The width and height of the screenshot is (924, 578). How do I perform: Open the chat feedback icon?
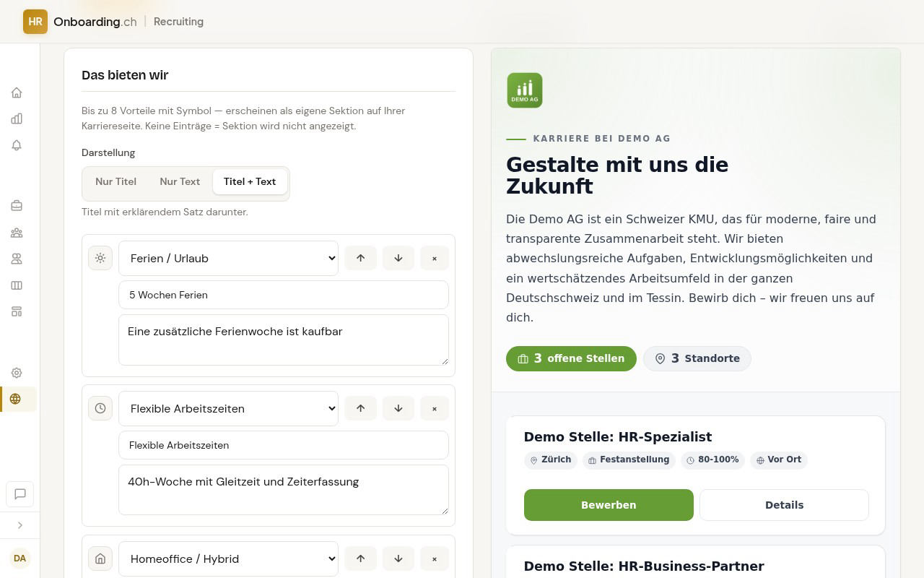[20, 494]
